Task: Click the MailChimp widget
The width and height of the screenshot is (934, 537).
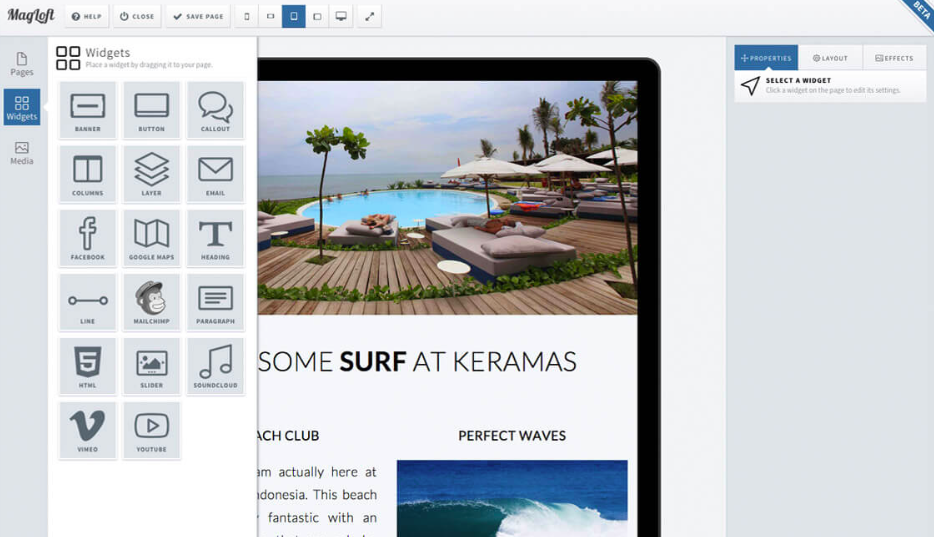Action: coord(151,302)
